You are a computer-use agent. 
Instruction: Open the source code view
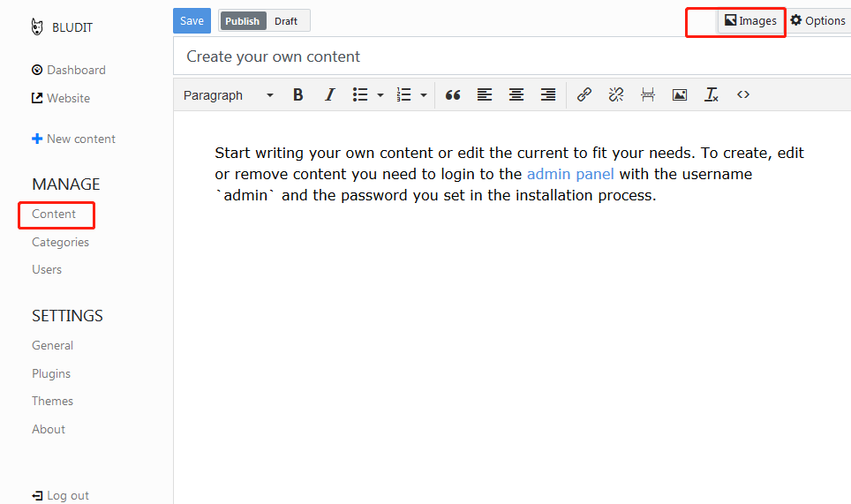pyautogui.click(x=743, y=95)
